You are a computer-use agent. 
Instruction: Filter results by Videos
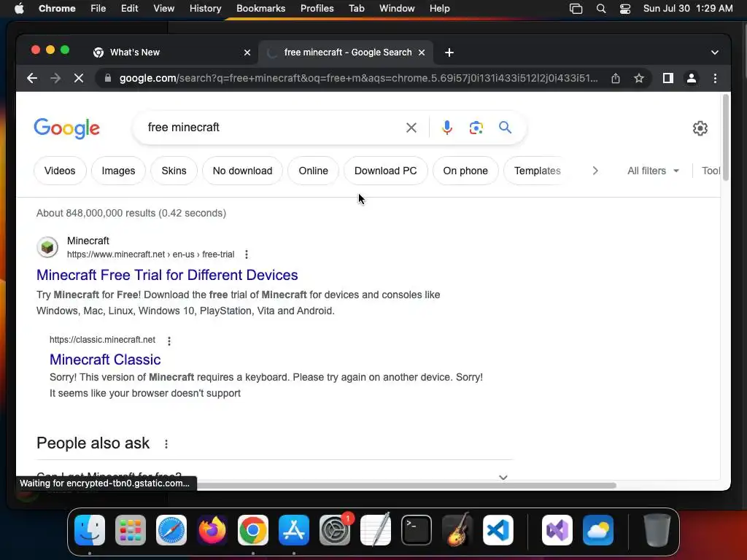coord(60,171)
